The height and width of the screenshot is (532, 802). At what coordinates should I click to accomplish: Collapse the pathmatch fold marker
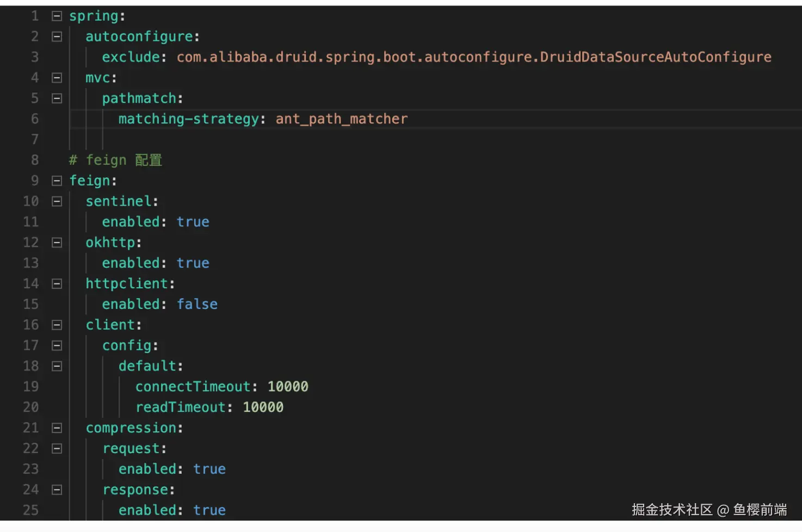coord(57,98)
